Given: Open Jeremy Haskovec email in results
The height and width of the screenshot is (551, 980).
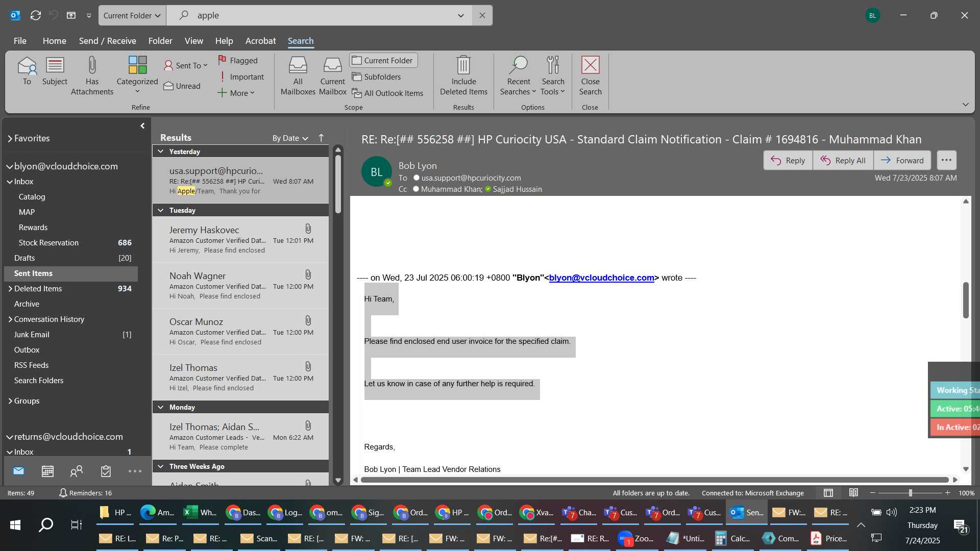Looking at the screenshot, I should [x=240, y=239].
